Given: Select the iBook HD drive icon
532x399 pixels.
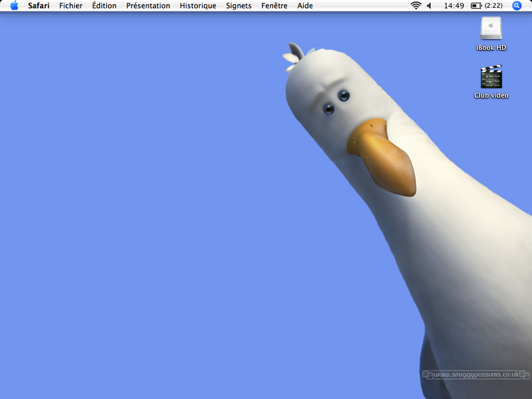Looking at the screenshot, I should coord(491,28).
